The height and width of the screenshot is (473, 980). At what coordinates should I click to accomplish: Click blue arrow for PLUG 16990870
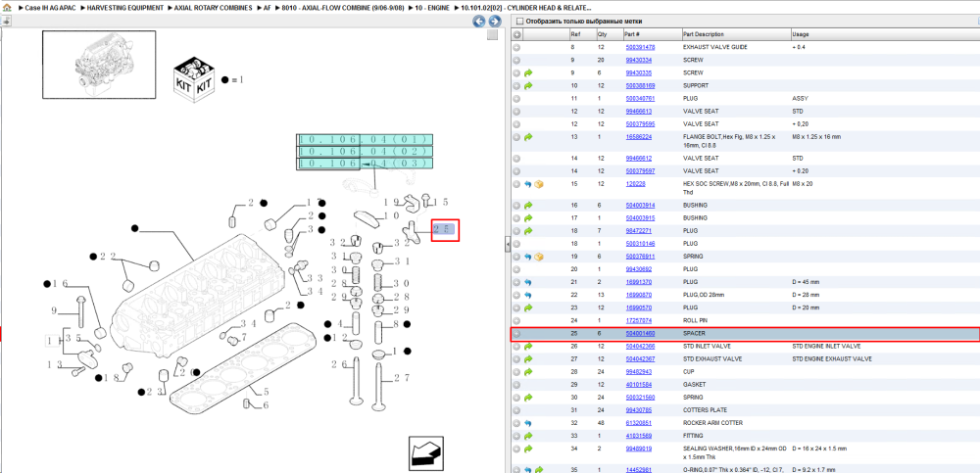[528, 295]
